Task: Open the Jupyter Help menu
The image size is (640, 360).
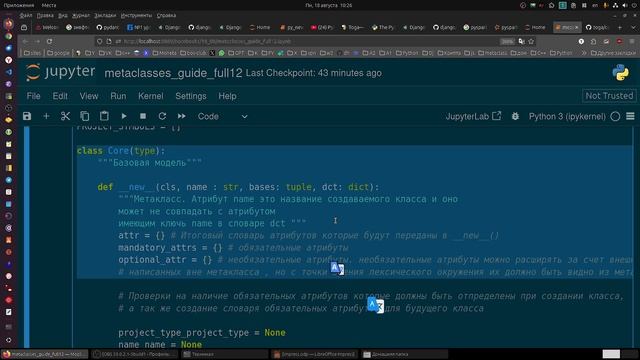Action: click(227, 96)
